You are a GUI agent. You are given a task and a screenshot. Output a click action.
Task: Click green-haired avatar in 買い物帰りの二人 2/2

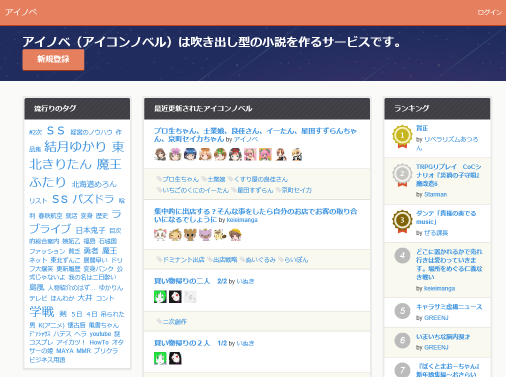[160, 297]
